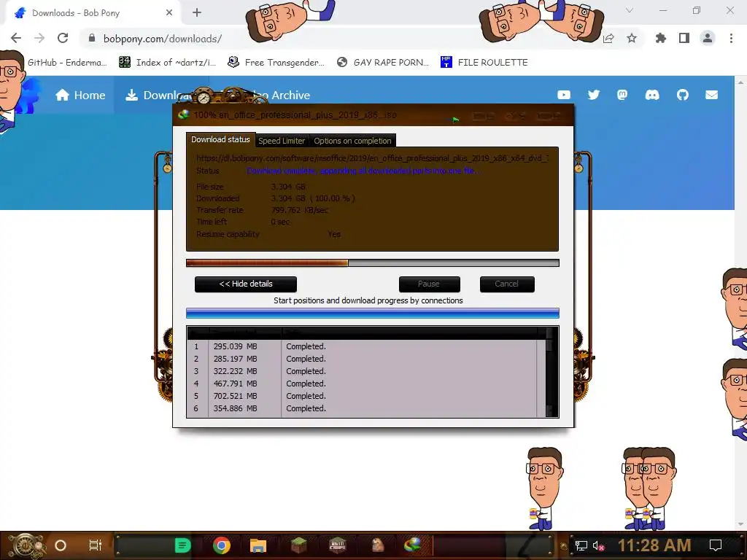
Task: Expand the Chrome tab search chevron
Action: pyautogui.click(x=630, y=10)
